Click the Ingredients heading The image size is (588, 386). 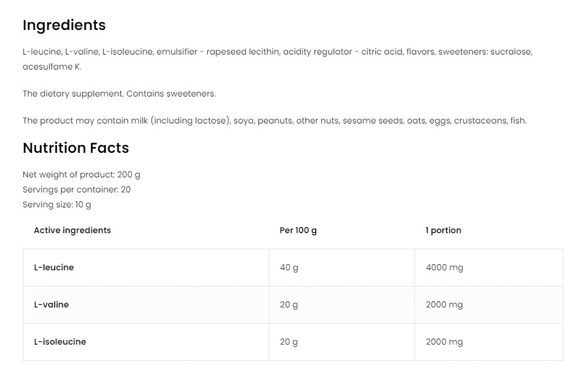click(64, 25)
